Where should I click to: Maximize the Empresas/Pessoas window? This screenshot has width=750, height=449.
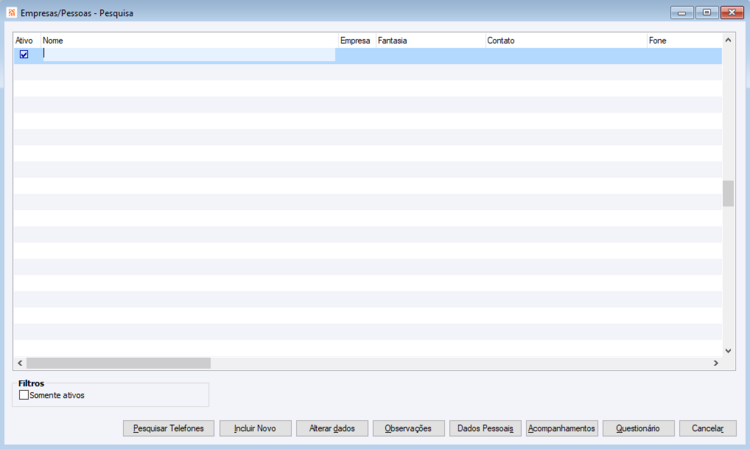[x=707, y=12]
